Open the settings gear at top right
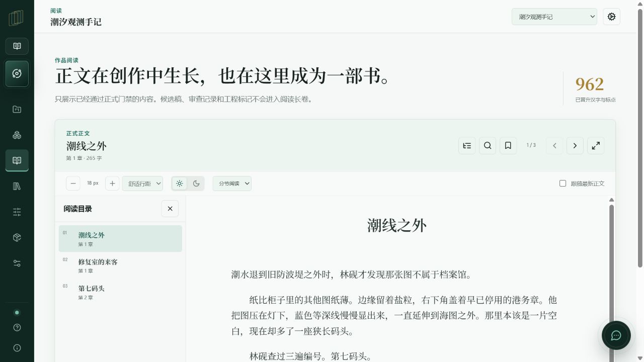The height and width of the screenshot is (362, 644). click(612, 17)
